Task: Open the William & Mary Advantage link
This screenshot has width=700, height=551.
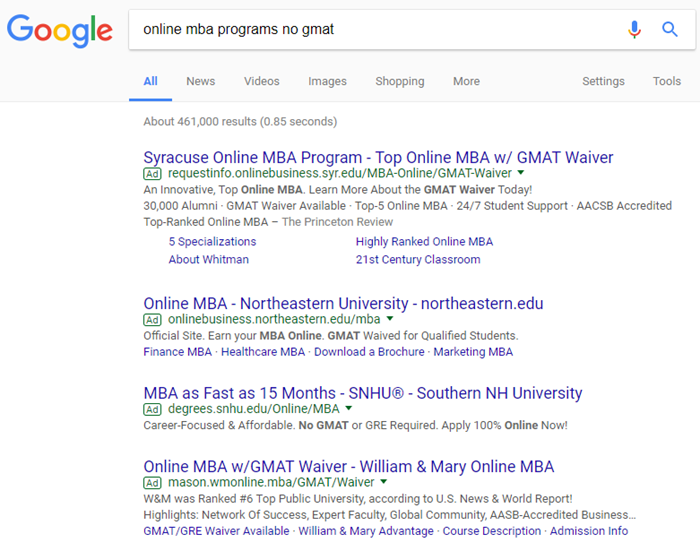Action: pos(366,531)
